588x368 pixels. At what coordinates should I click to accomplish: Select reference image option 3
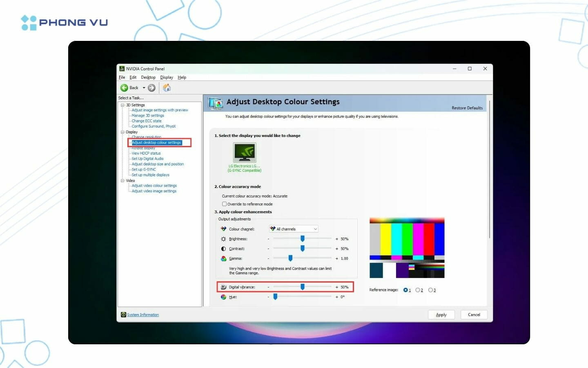[x=430, y=290]
